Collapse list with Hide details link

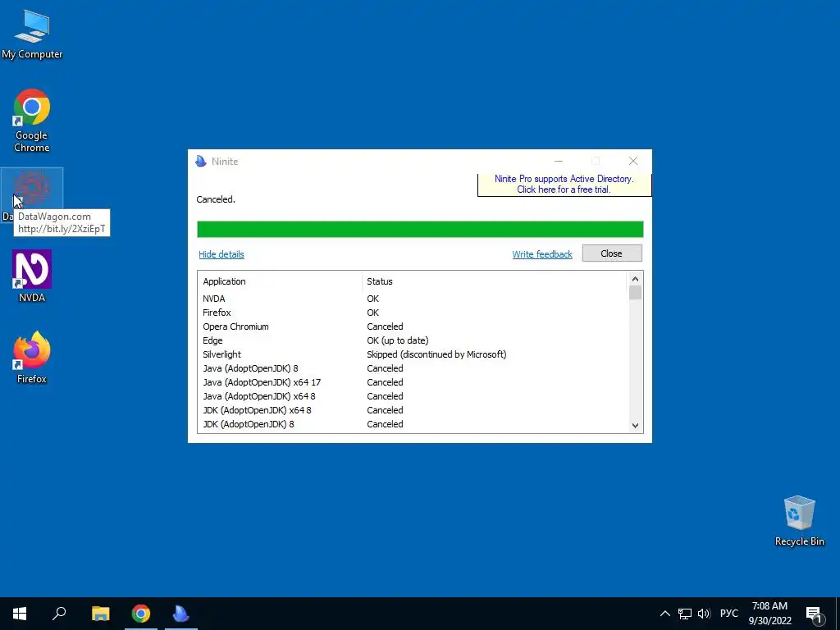(221, 254)
